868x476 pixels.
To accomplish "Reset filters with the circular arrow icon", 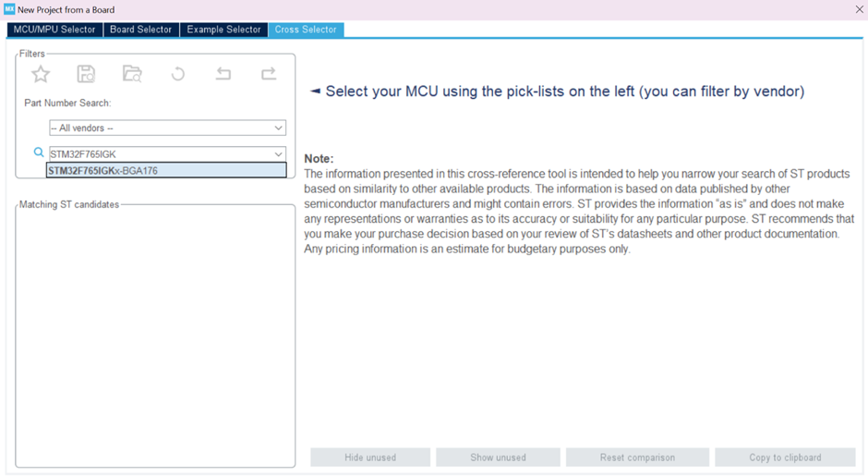I will click(178, 74).
